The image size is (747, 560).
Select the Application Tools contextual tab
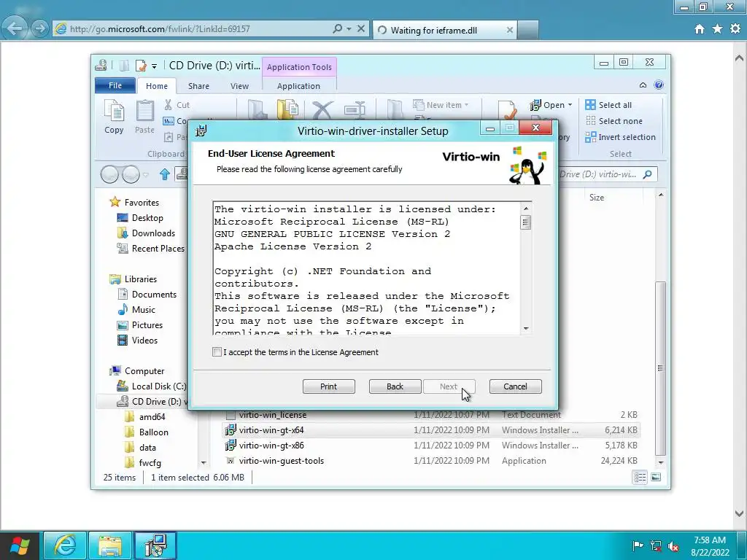click(299, 67)
